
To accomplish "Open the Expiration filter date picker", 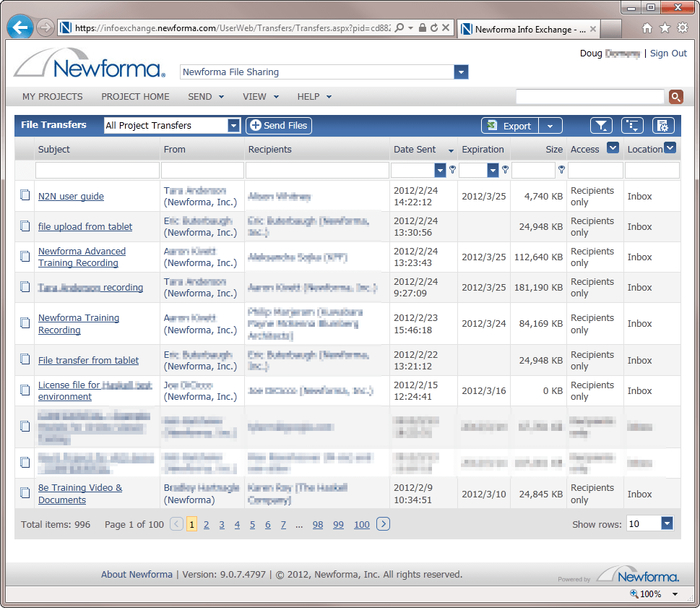I will [x=493, y=170].
